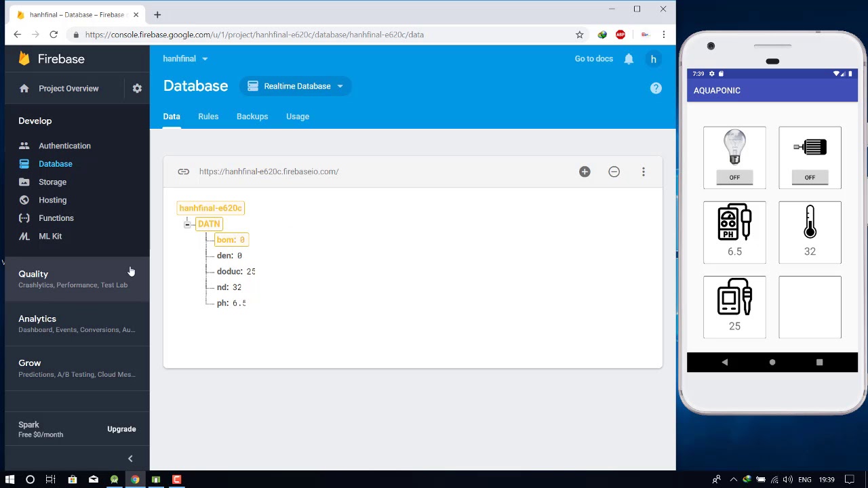
Task: Tap the emulator home button
Action: 772,363
